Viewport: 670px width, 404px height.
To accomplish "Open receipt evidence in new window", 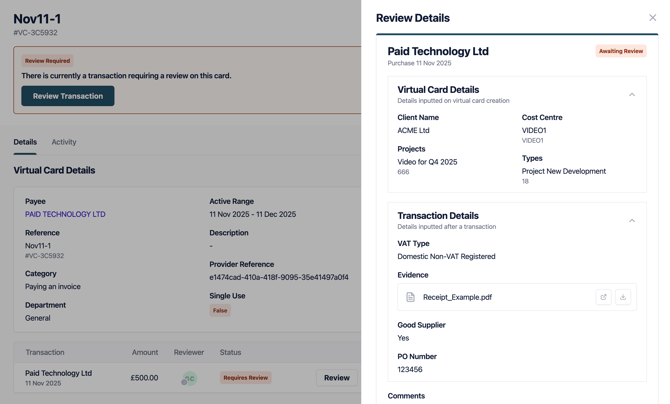I will point(603,297).
